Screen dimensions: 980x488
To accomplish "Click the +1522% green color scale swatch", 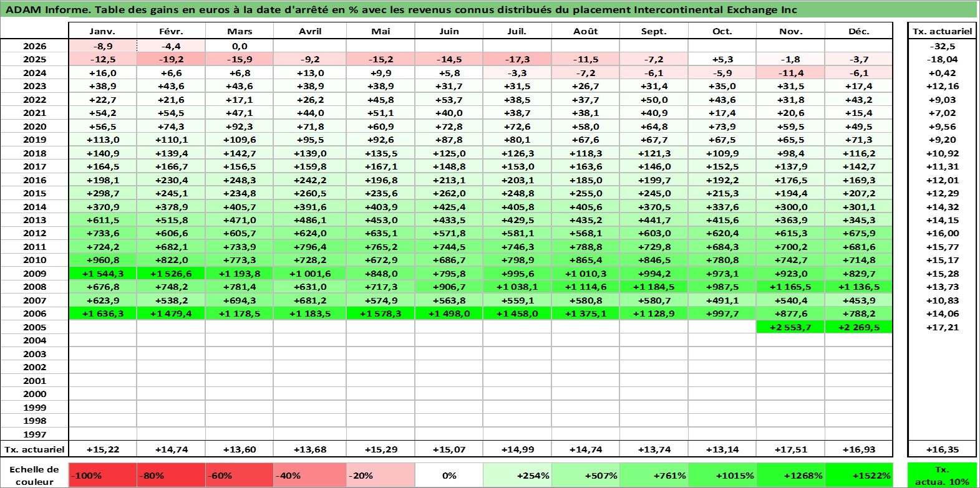I will click(x=858, y=476).
